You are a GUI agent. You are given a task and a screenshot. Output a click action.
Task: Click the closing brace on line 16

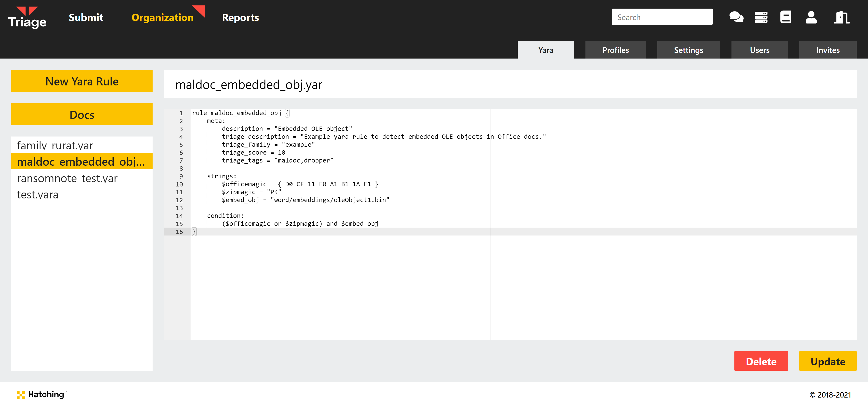click(194, 232)
